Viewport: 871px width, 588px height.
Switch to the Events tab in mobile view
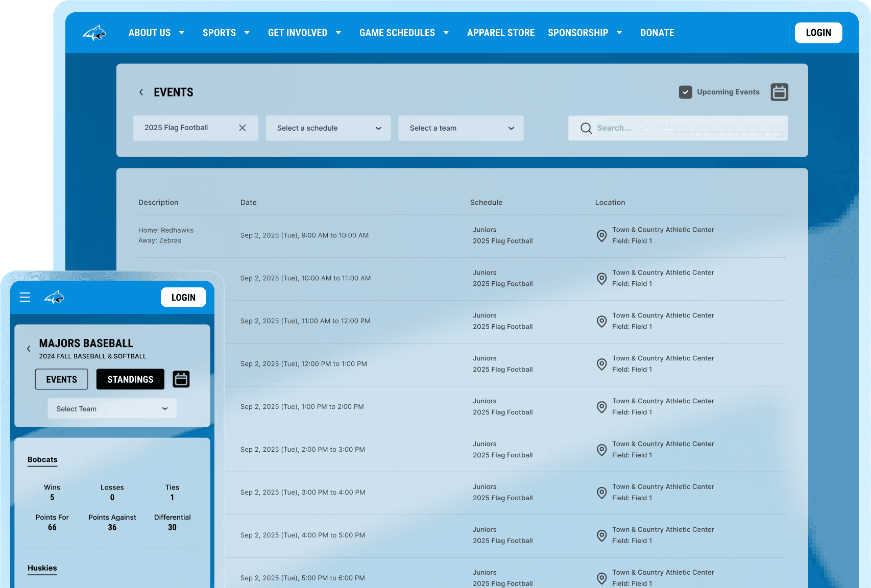tap(62, 379)
